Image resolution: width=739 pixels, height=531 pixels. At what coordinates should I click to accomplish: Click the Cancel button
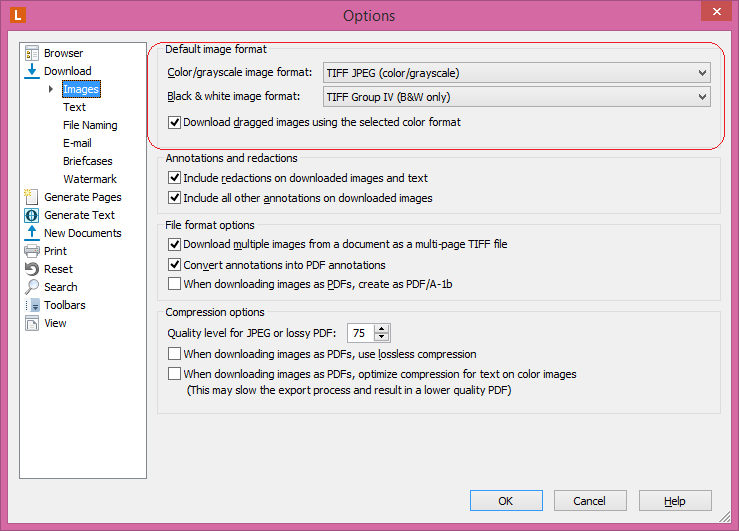click(x=590, y=501)
